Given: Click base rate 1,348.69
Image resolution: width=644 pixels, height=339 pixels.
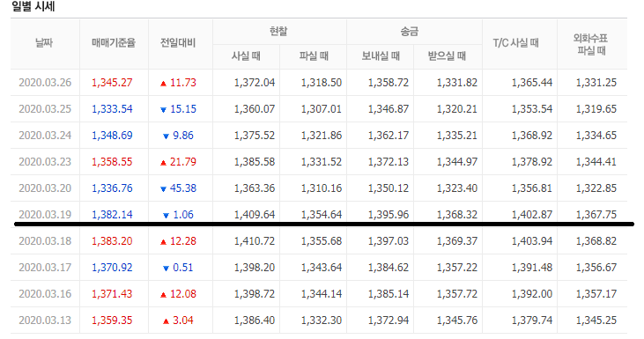Looking at the screenshot, I should 112,136.
